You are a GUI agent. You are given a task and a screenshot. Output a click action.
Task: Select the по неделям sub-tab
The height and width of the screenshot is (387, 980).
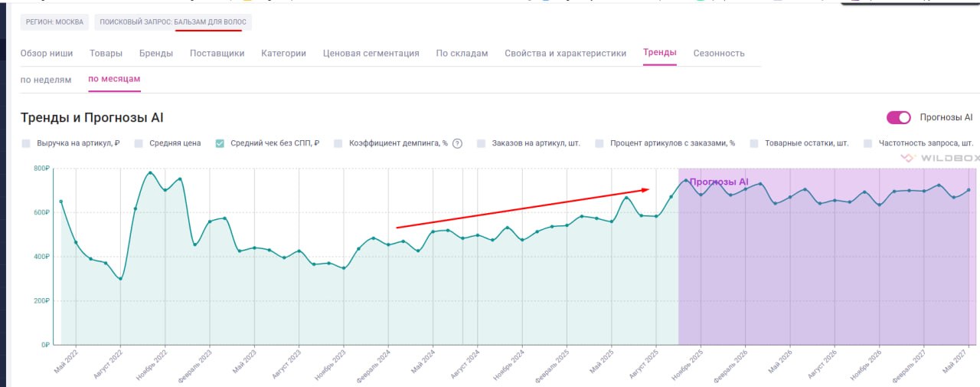(x=46, y=79)
